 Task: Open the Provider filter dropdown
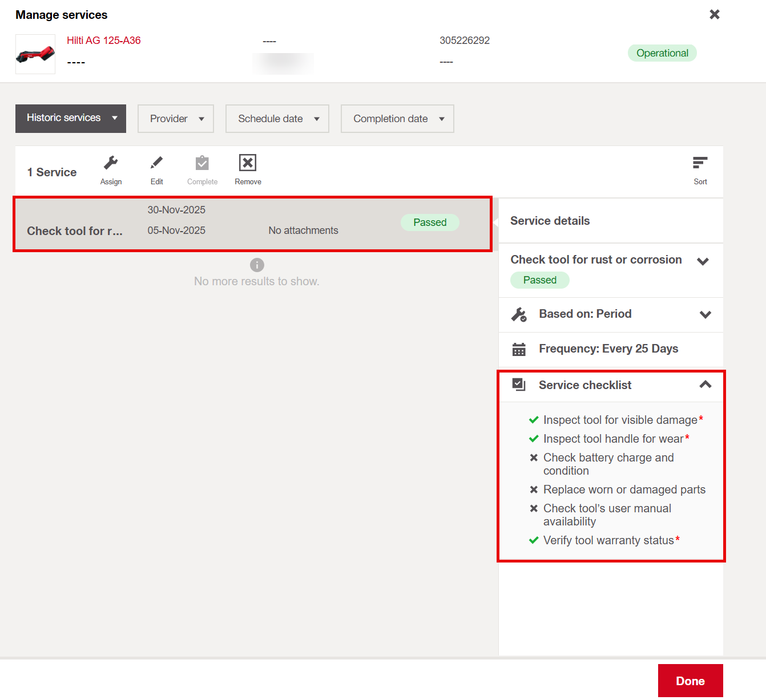point(175,119)
